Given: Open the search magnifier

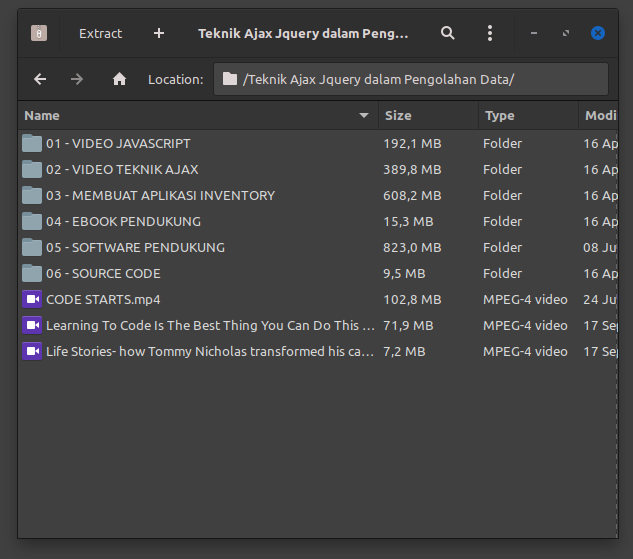Looking at the screenshot, I should [x=447, y=33].
